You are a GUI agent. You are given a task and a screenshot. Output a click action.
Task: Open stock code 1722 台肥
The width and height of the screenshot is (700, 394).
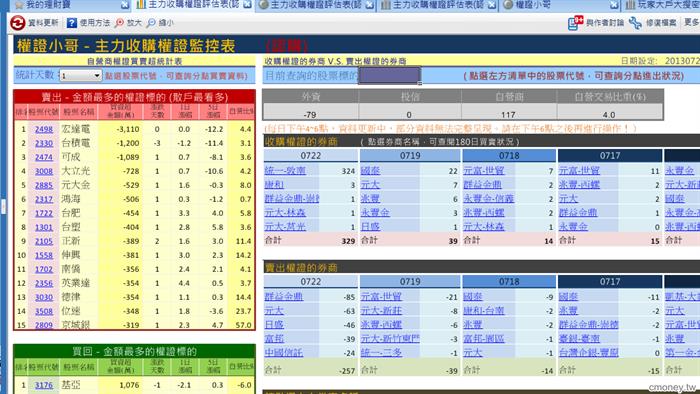click(44, 213)
